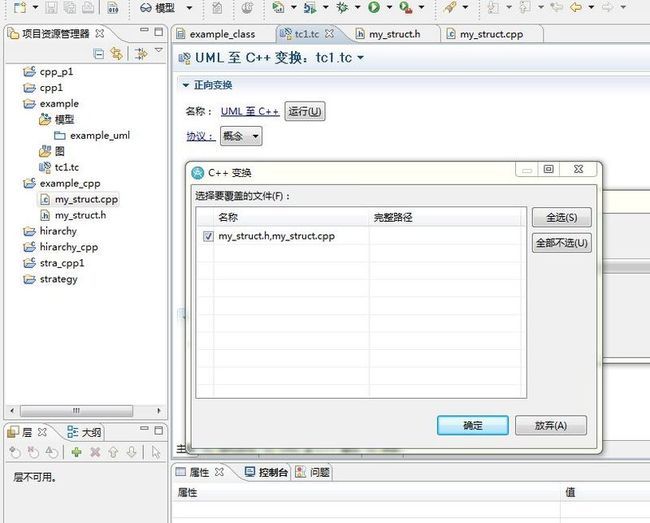Close the tc1.tc editor tab

[329, 34]
